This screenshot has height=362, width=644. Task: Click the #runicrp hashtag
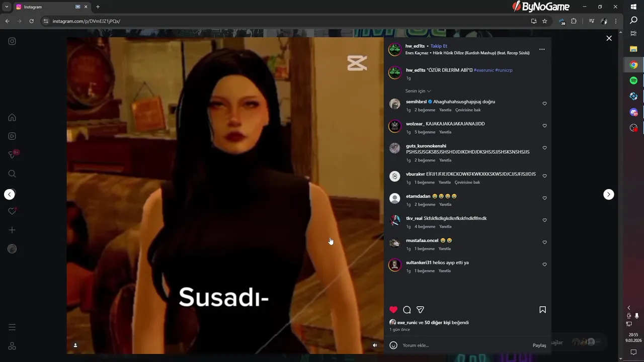coord(504,70)
